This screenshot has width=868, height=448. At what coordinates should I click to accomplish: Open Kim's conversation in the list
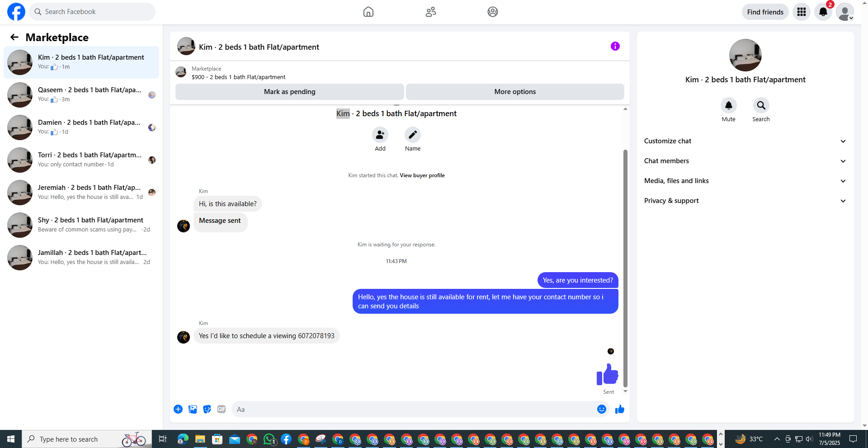coord(81,62)
